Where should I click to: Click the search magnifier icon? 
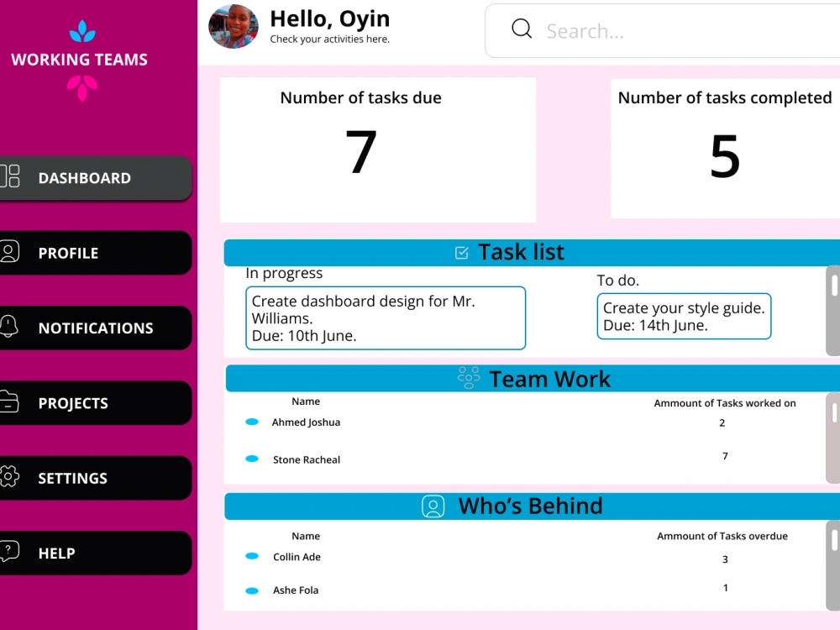(x=522, y=29)
